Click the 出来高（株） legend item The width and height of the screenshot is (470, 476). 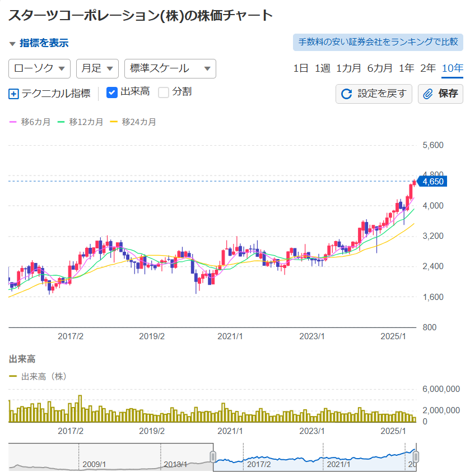pyautogui.click(x=38, y=377)
